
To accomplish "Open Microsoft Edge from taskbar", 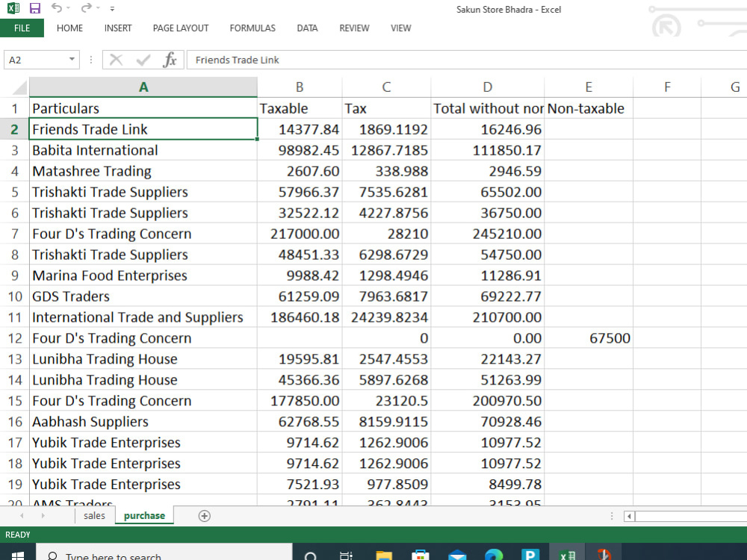I will point(494,556).
